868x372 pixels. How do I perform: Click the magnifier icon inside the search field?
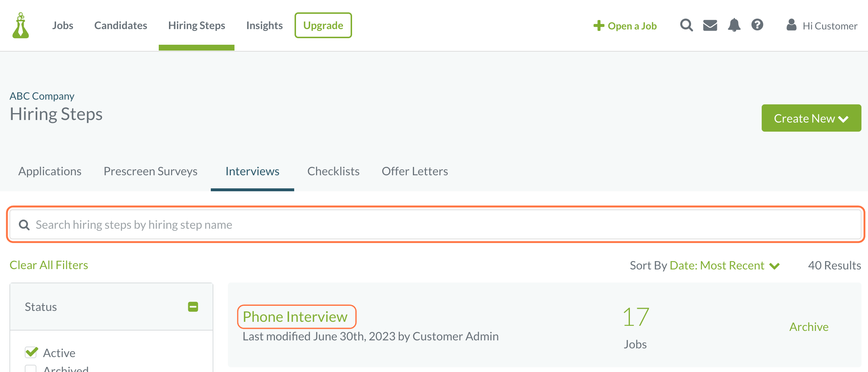coord(24,225)
